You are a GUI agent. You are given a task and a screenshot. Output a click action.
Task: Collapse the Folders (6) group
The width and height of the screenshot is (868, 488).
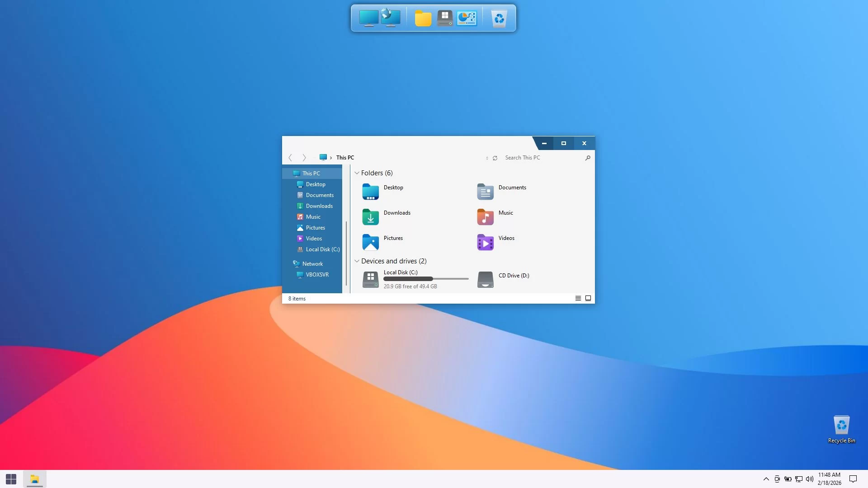pos(357,173)
